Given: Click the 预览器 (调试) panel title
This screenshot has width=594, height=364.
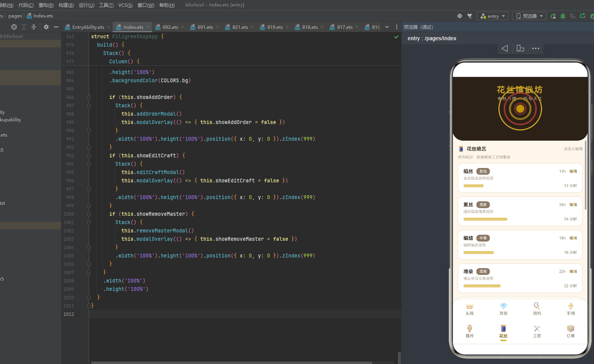Looking at the screenshot, I should (418, 27).
